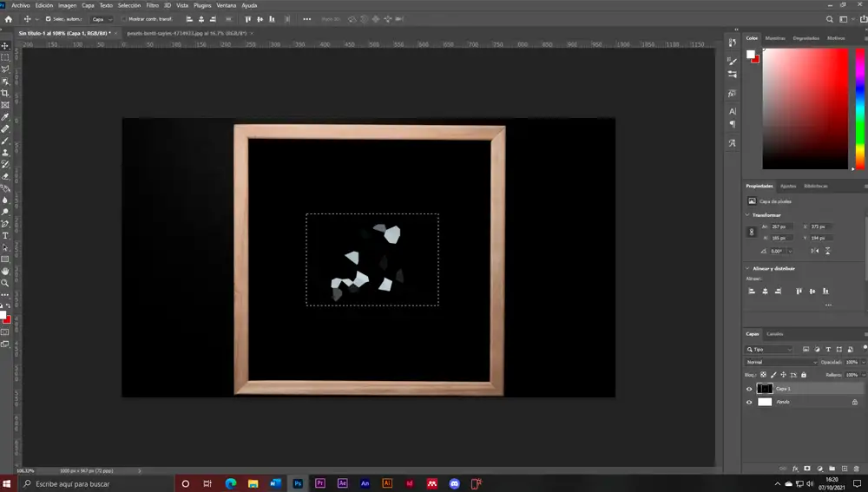Open the Normal blend mode dropdown
Image resolution: width=868 pixels, height=492 pixels.
point(781,362)
